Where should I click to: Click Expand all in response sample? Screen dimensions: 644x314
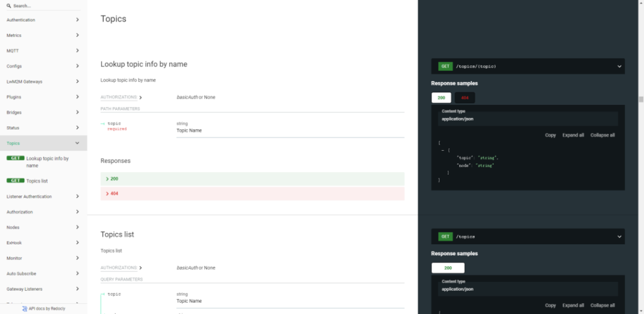click(573, 135)
